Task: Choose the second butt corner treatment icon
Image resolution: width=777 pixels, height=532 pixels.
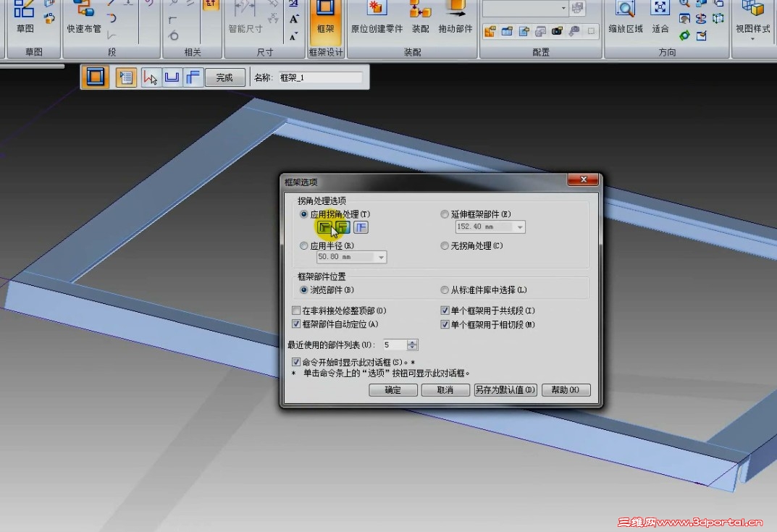Action: (x=343, y=227)
